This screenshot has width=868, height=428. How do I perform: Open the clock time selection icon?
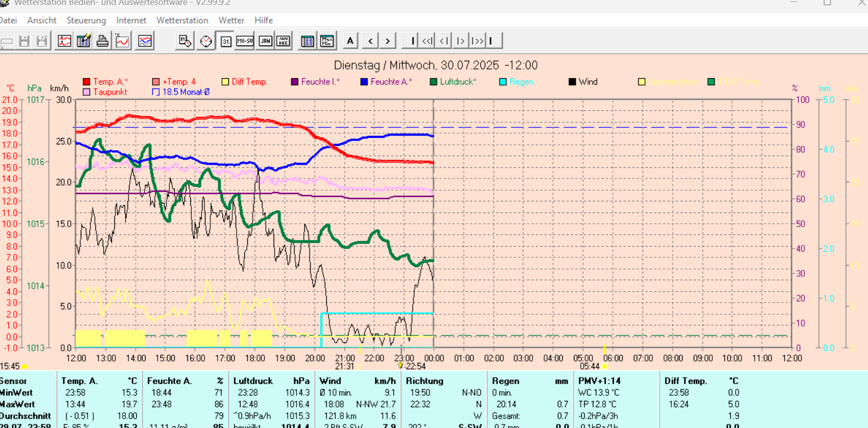[206, 41]
